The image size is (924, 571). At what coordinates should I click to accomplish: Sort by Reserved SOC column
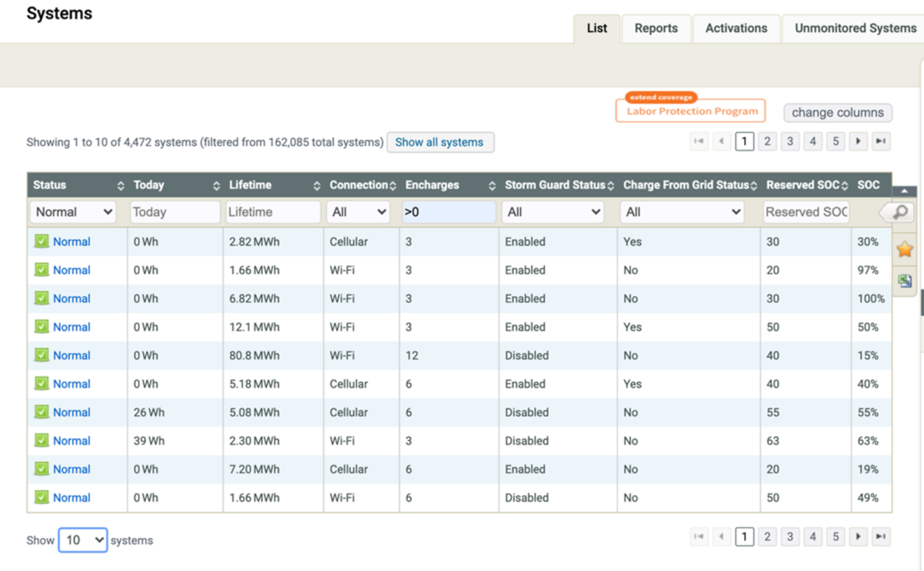(x=845, y=185)
